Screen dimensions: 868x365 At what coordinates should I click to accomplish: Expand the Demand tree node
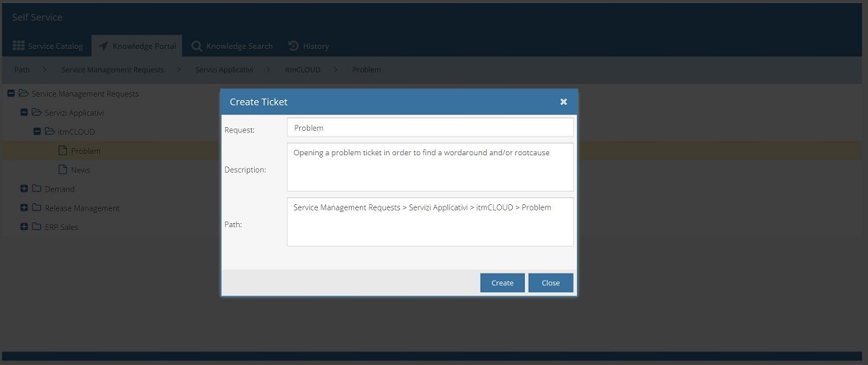24,189
